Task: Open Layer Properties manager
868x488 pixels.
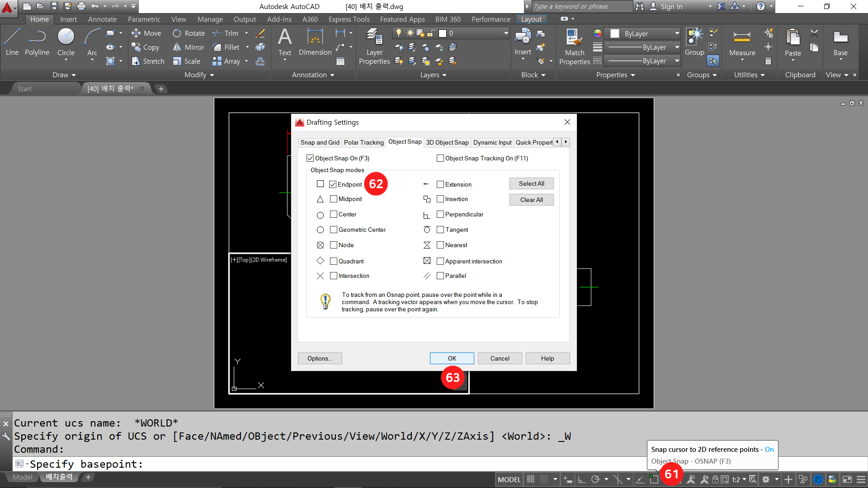Action: pyautogui.click(x=374, y=46)
